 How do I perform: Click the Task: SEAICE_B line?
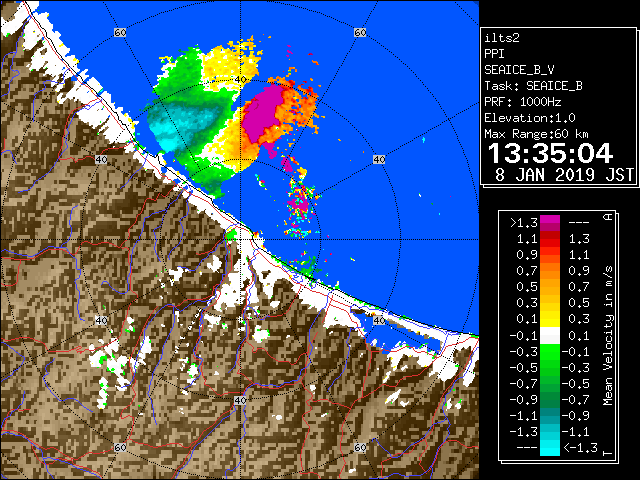click(533, 86)
